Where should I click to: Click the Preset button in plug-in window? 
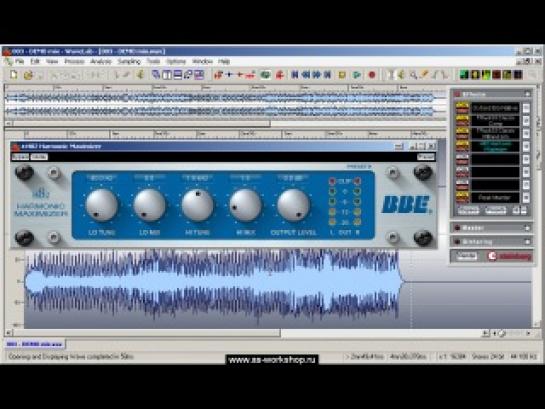pyautogui.click(x=426, y=157)
